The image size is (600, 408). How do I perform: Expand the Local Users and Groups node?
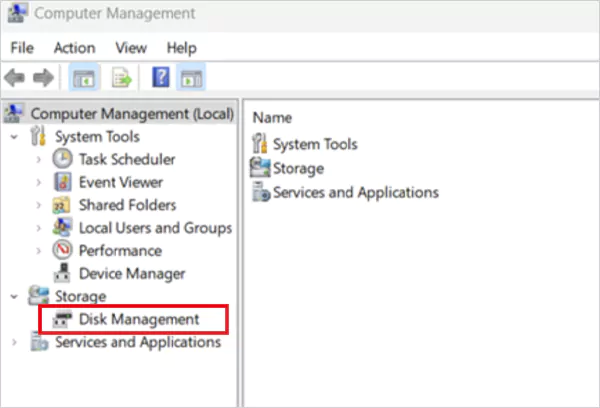pyautogui.click(x=39, y=228)
